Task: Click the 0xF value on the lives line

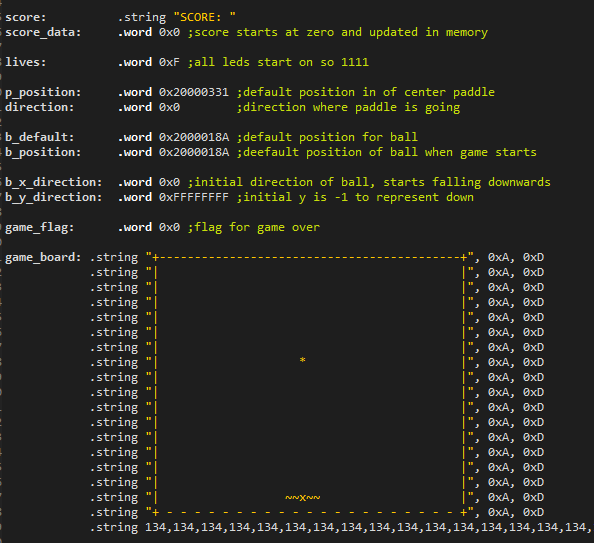Action: click(169, 63)
